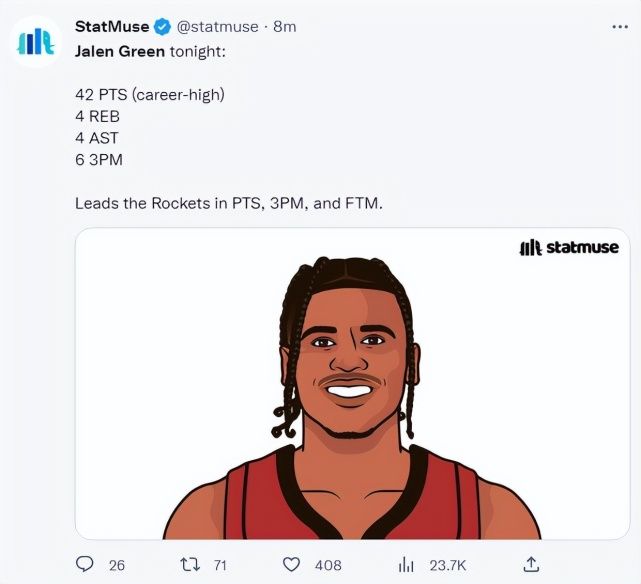Open the @statmuse handle link
The image size is (641, 584).
pos(217,27)
